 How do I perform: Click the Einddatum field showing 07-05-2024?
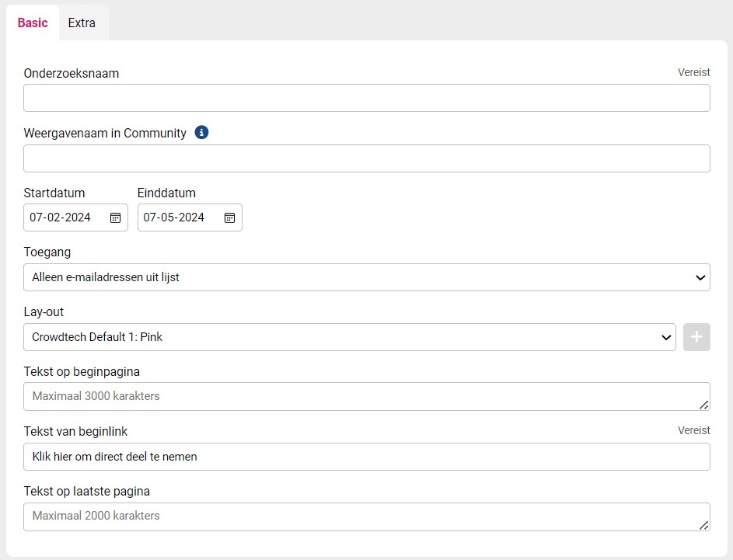[x=190, y=217]
